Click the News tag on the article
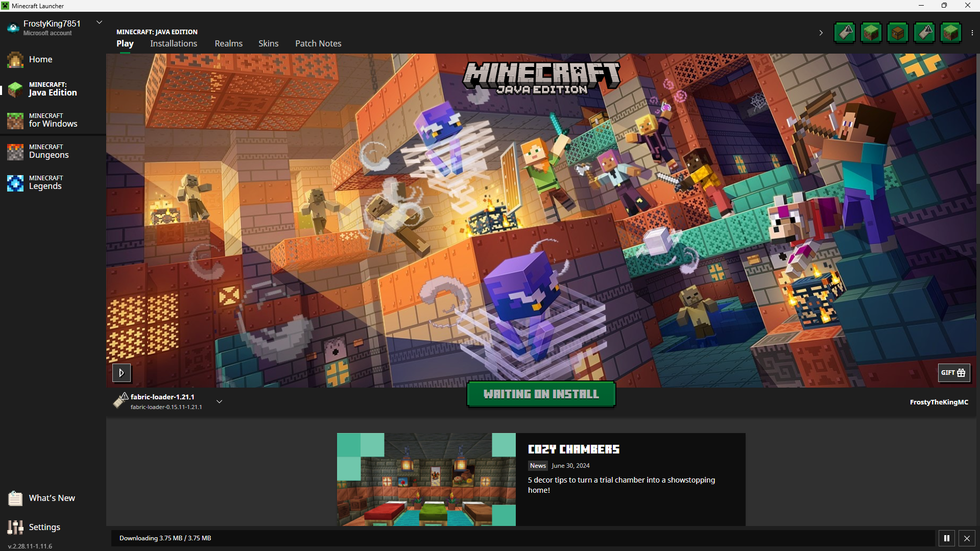 click(538, 466)
